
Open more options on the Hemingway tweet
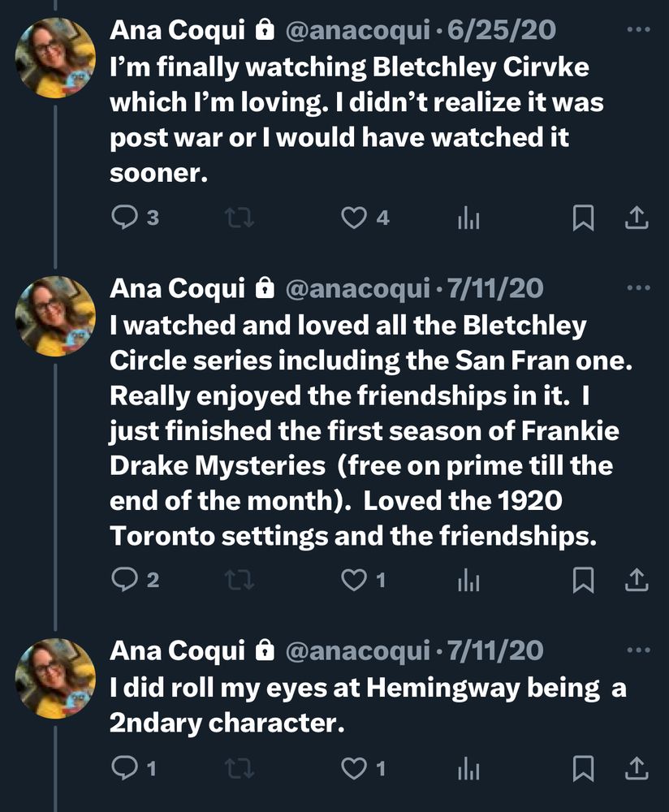pos(639,650)
